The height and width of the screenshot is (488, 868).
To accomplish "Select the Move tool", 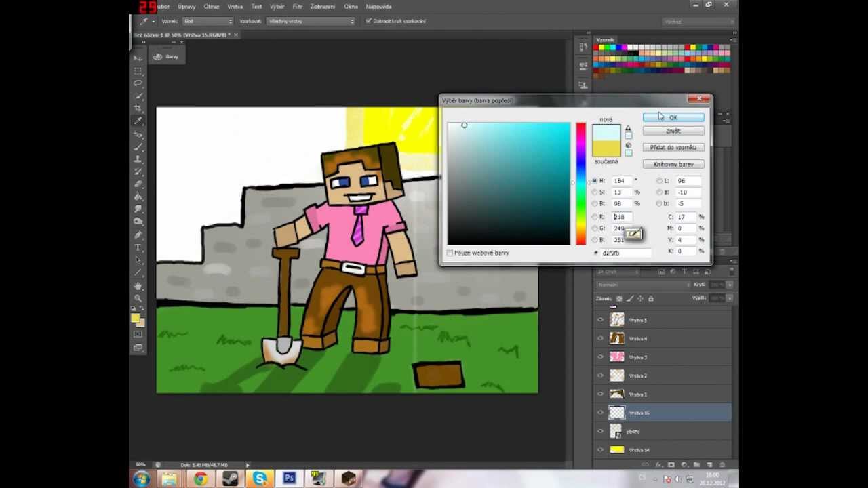I will [x=138, y=58].
